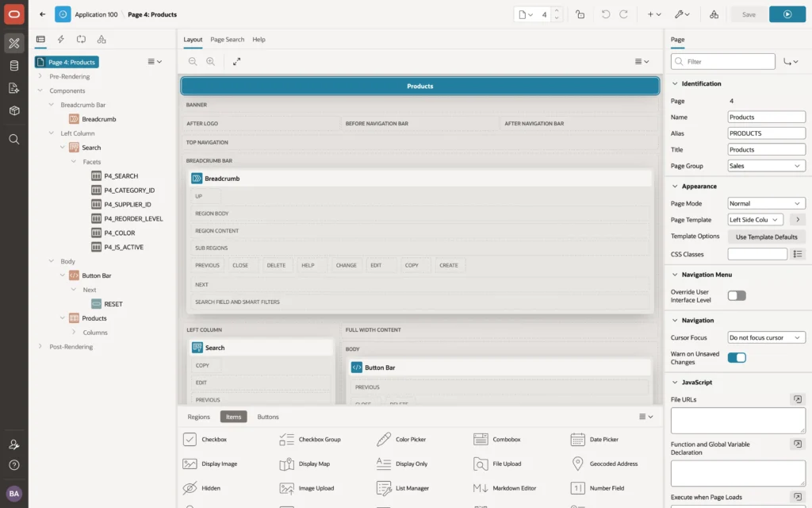Expand the Pre-Rendering tree node

pos(40,76)
